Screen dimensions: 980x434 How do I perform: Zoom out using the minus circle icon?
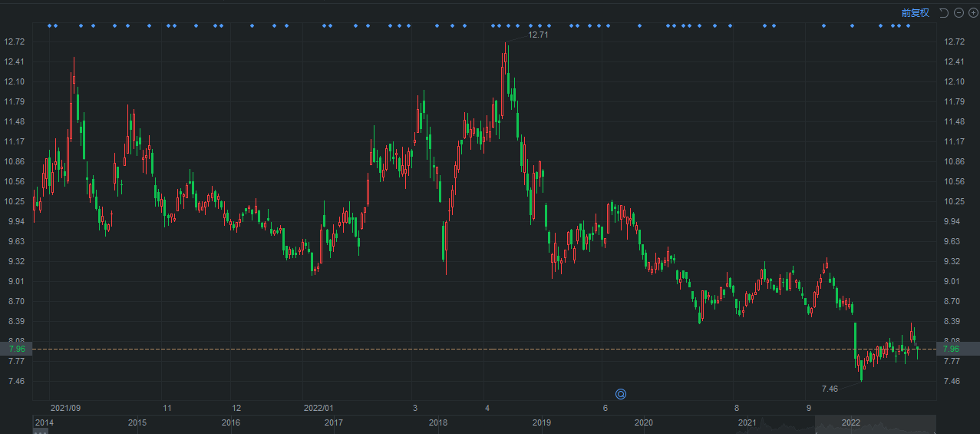959,12
